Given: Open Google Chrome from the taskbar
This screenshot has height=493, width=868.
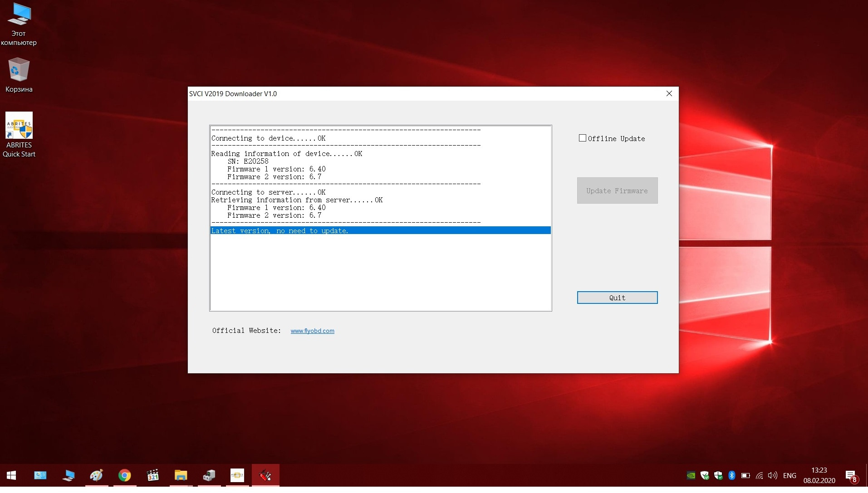Looking at the screenshot, I should pos(125,475).
